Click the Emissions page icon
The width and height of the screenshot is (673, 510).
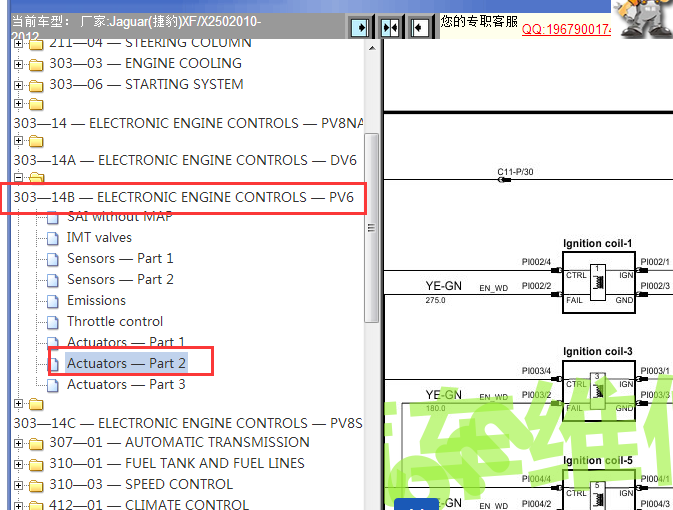click(x=53, y=301)
